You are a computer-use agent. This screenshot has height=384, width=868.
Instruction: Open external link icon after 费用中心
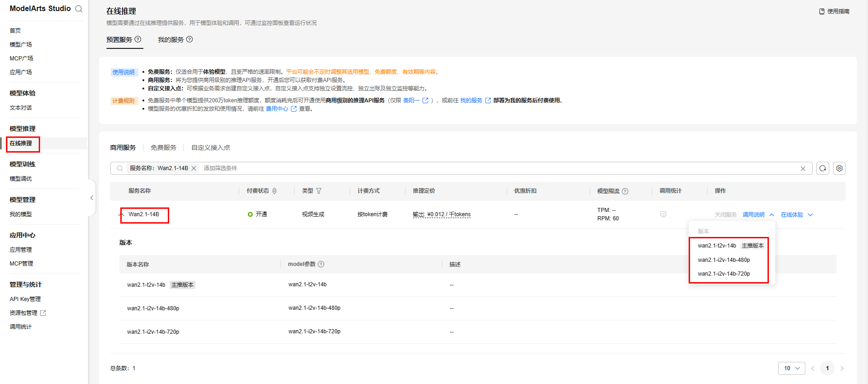(x=294, y=109)
